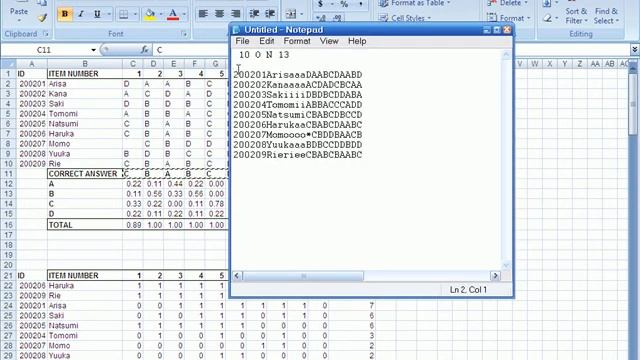Click the Notepad line starting 200205Natsumi
The width and height of the screenshot is (640, 360).
298,115
